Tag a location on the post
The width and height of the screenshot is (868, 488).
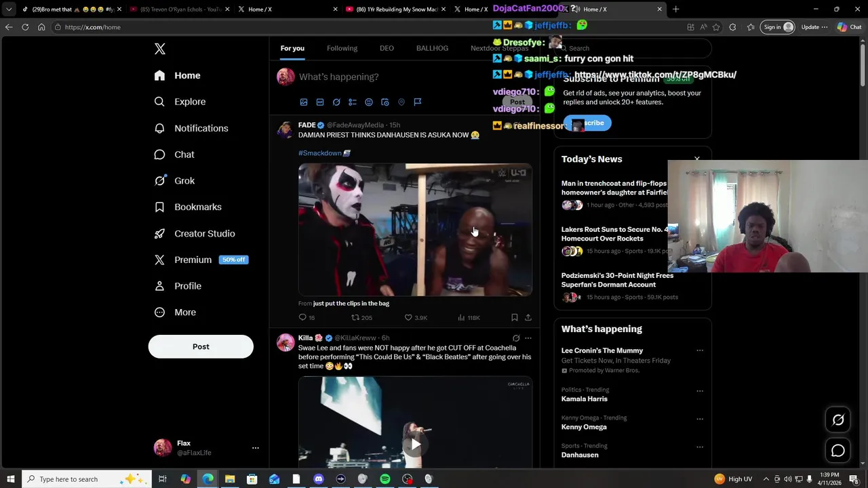tap(401, 102)
